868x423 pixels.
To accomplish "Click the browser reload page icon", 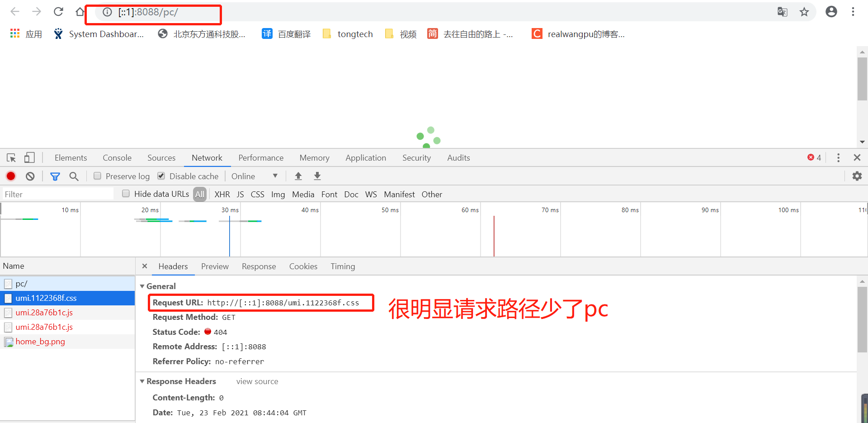I will point(58,11).
